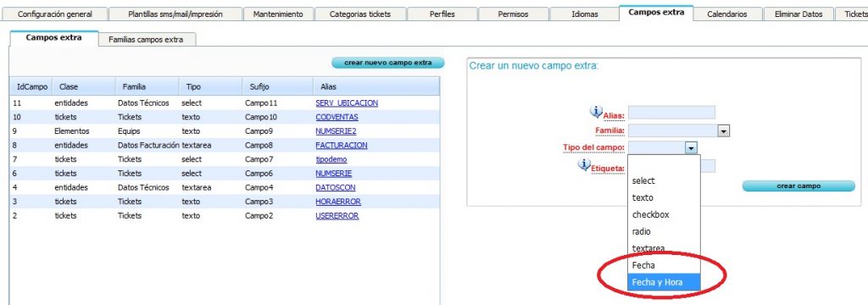Choose 'textarea' in the type list
The height and width of the screenshot is (305, 868).
click(x=664, y=248)
